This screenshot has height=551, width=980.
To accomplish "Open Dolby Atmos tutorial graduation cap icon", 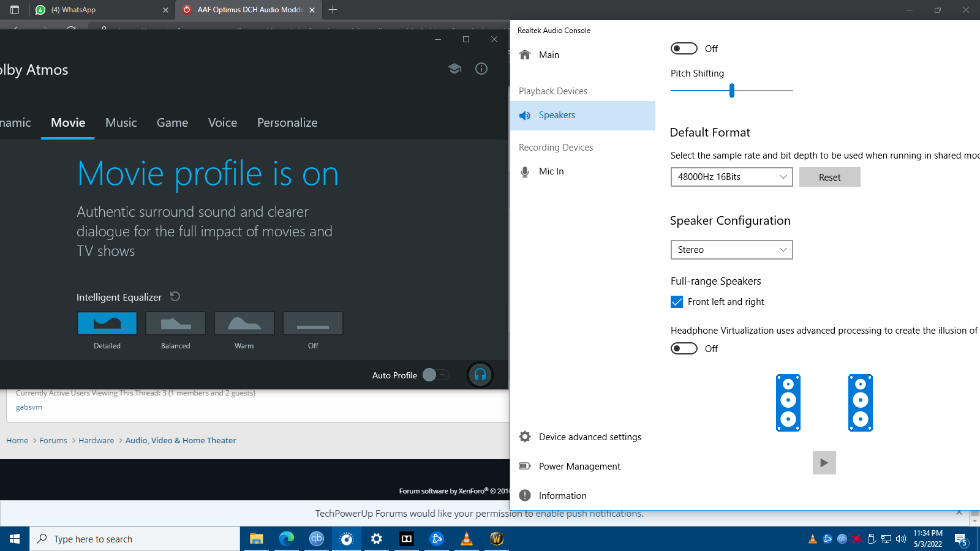I will (454, 69).
